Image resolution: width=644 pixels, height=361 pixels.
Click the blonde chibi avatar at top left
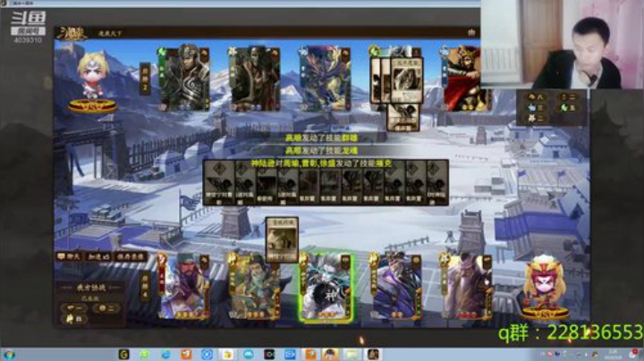(93, 82)
